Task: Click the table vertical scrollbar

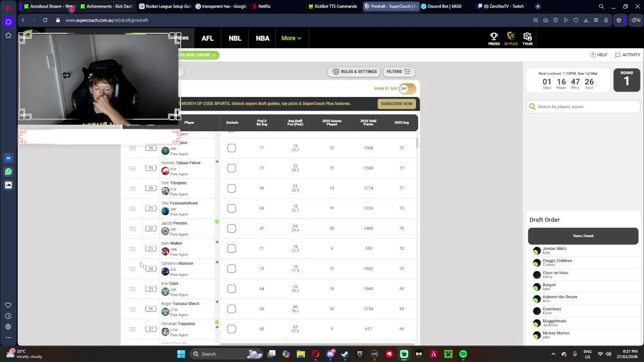Action: click(417, 143)
